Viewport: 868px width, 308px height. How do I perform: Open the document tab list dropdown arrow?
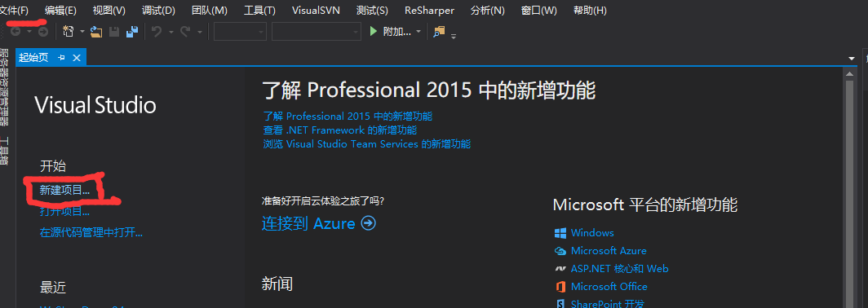point(851,58)
